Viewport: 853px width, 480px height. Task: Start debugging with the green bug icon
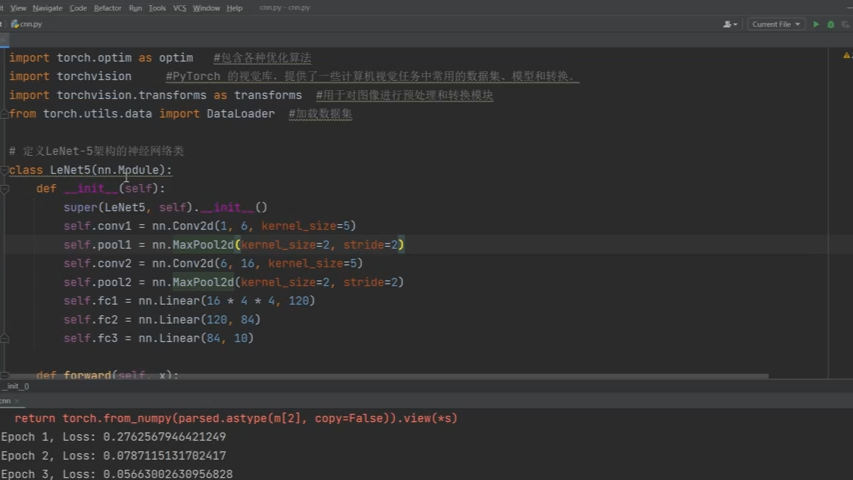click(830, 24)
